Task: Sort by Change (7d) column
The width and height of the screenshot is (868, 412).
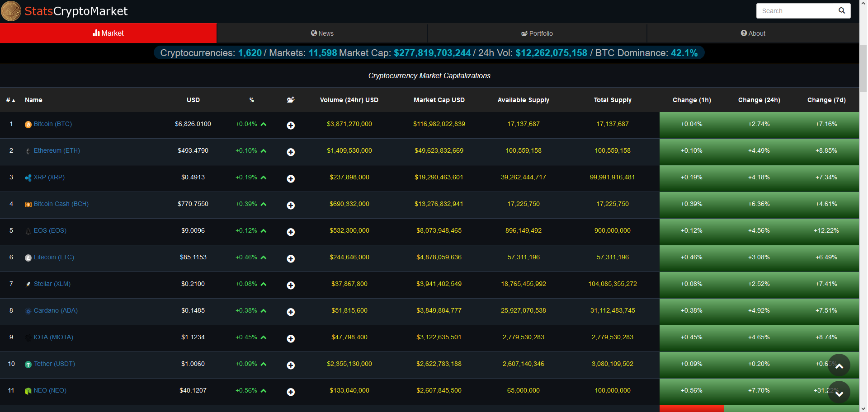Action: pos(826,100)
